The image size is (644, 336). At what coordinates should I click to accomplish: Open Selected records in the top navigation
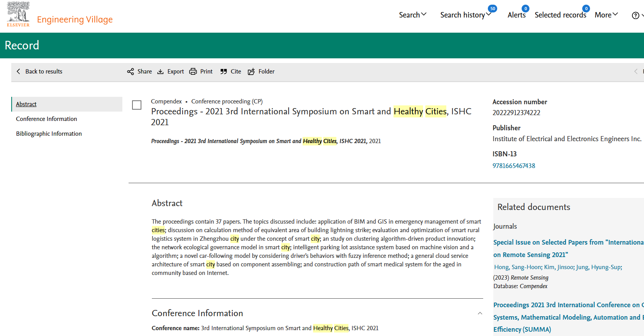560,15
